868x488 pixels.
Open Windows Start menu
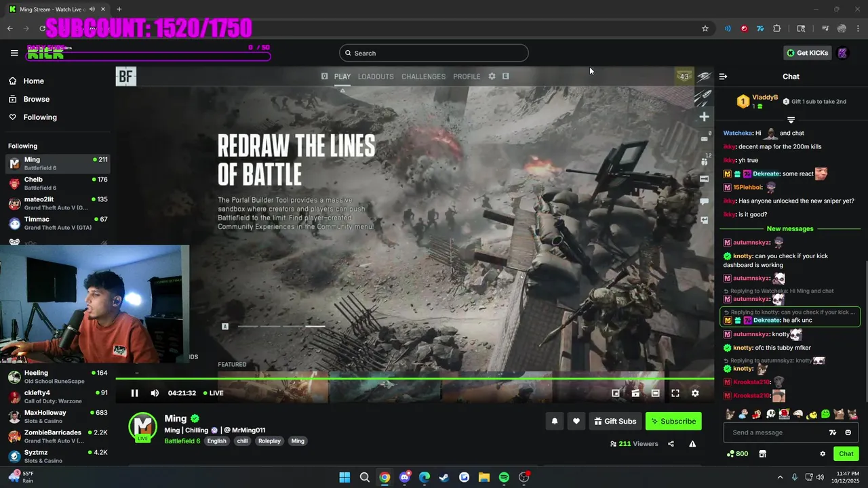pyautogui.click(x=344, y=477)
